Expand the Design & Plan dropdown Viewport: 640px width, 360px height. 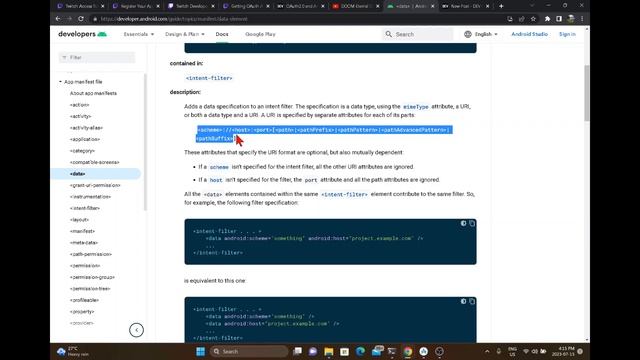(185, 34)
